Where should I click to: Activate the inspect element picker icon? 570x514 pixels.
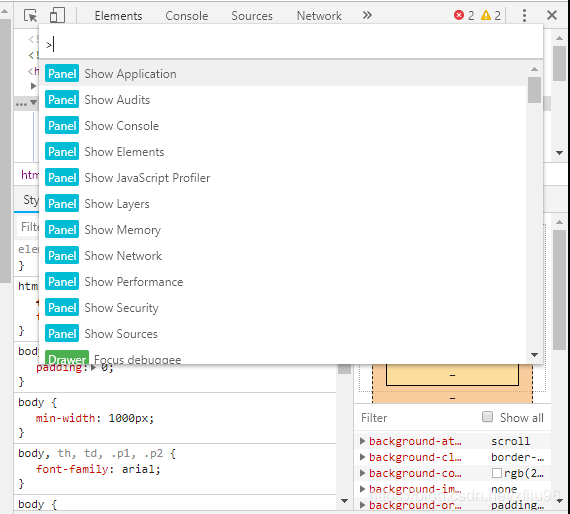[31, 16]
